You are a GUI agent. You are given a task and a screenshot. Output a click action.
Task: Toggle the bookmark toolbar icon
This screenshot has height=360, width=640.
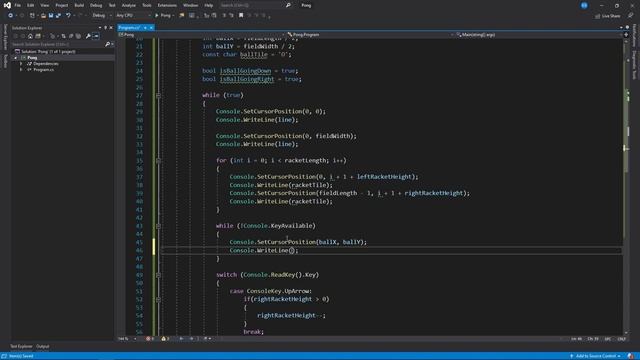(x=241, y=16)
